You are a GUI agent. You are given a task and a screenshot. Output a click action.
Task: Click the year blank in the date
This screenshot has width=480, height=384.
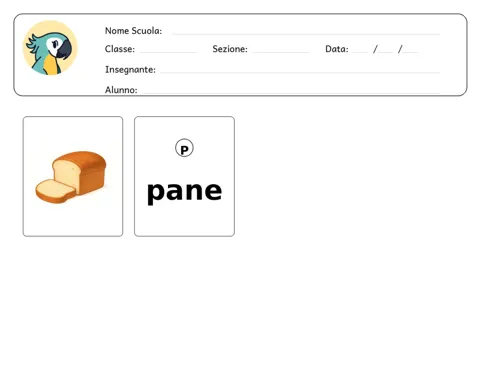click(x=410, y=52)
